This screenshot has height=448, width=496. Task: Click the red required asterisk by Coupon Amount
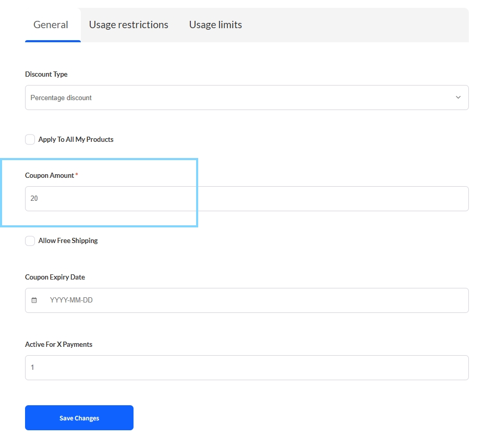(77, 175)
